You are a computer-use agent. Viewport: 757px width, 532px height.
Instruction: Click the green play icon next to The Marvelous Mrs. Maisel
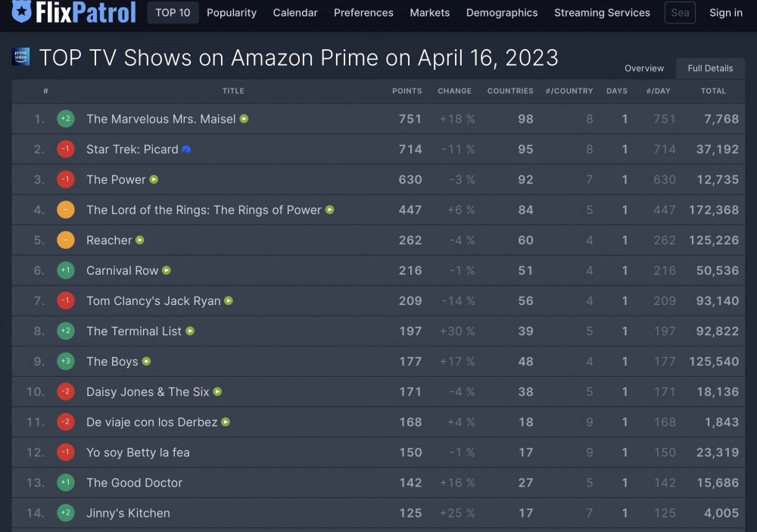[x=245, y=119]
